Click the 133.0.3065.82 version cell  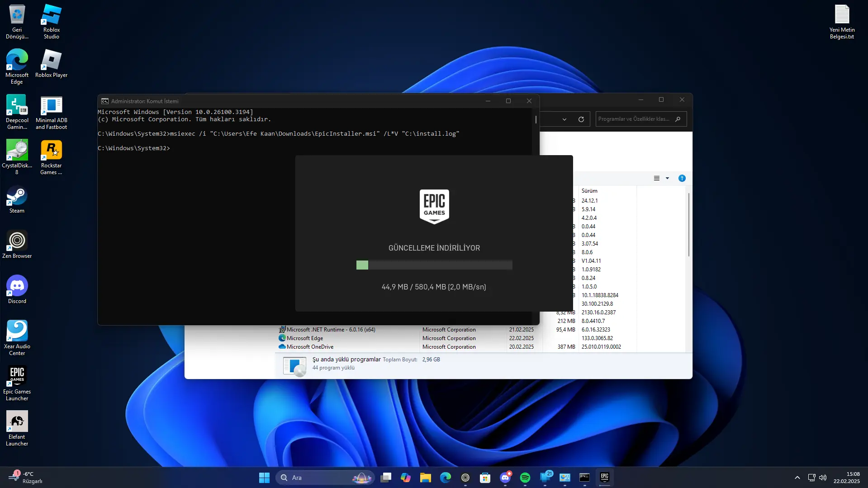coord(597,338)
